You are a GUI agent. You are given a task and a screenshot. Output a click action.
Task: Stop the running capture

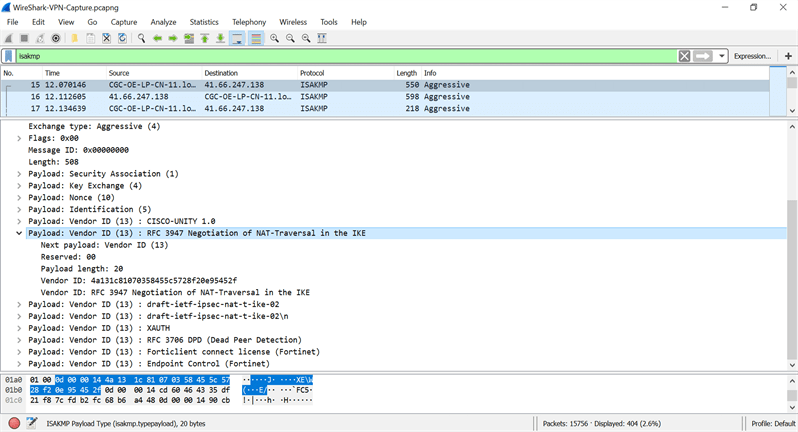[24, 38]
